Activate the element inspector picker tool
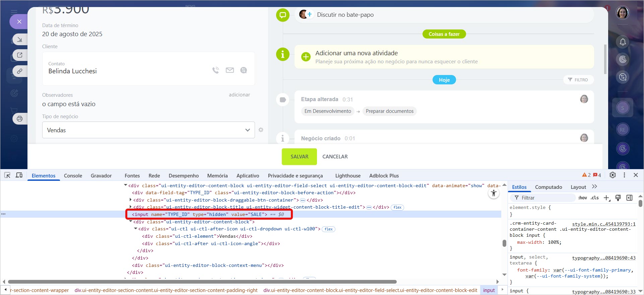644x295 pixels. [x=7, y=175]
